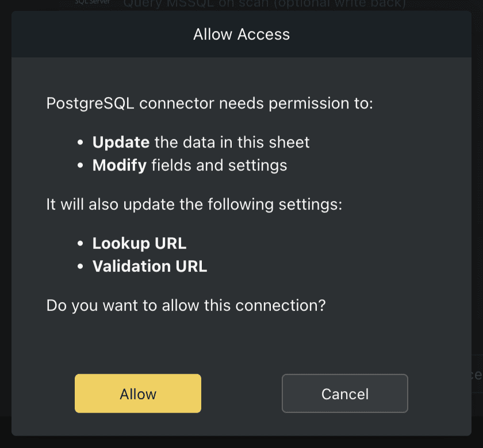Click the bullet next to Update permission
The height and width of the screenshot is (448, 483).
[81, 142]
